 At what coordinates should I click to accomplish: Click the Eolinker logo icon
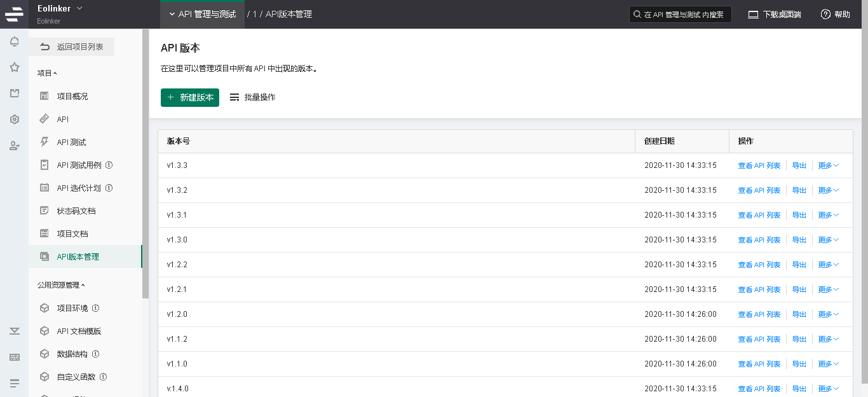(14, 14)
